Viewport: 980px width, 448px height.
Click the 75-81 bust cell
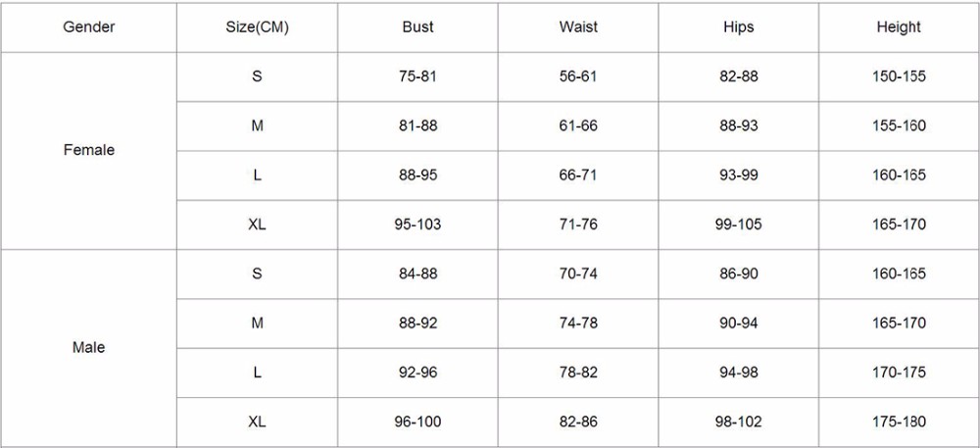click(x=418, y=76)
